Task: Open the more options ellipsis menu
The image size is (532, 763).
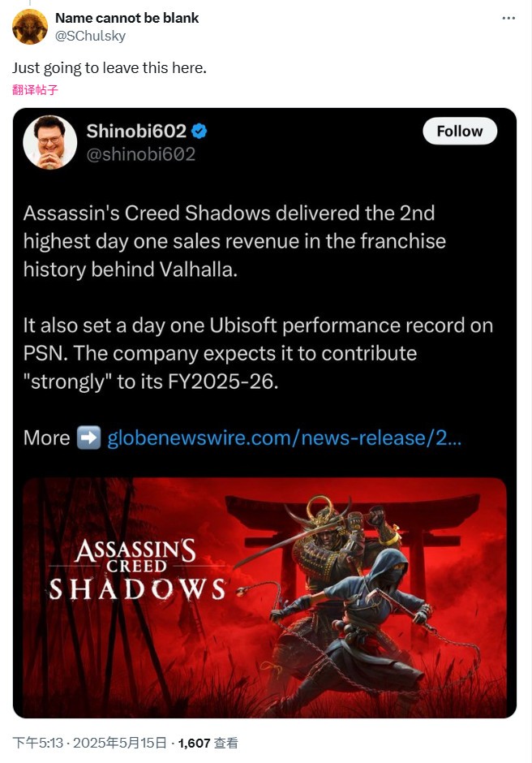Action: (508, 18)
